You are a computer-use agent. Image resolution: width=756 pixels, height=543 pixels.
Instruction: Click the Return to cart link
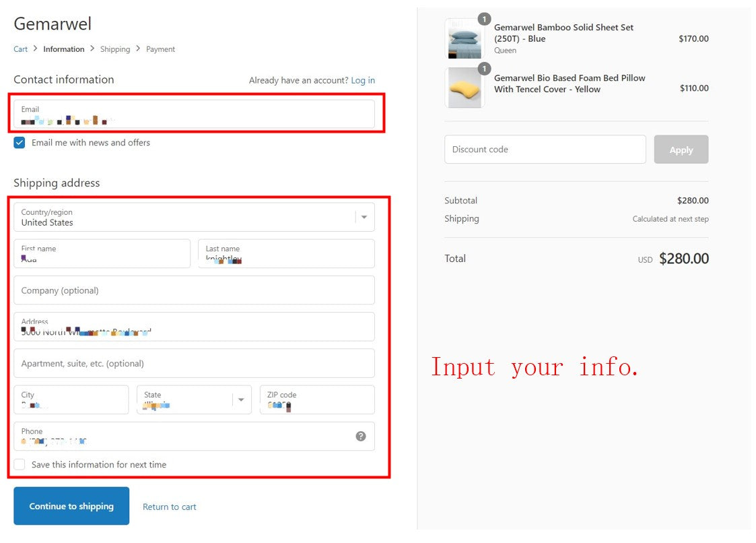(x=170, y=507)
